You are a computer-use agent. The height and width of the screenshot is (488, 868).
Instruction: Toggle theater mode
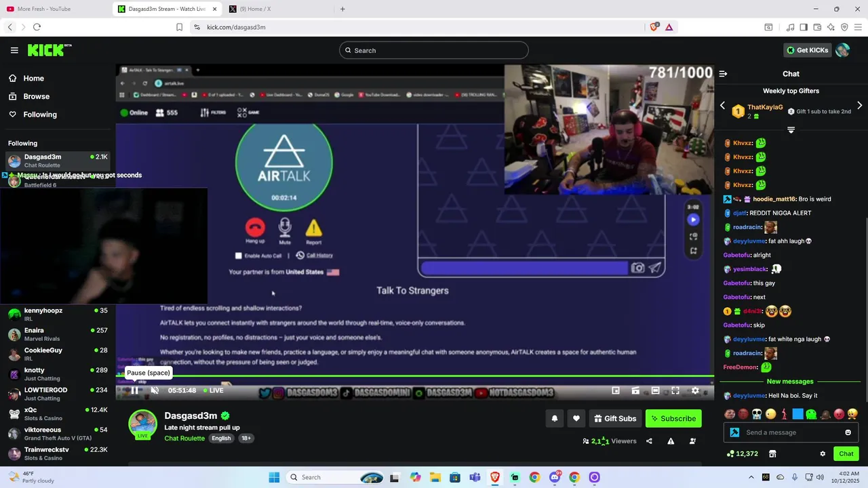point(656,390)
